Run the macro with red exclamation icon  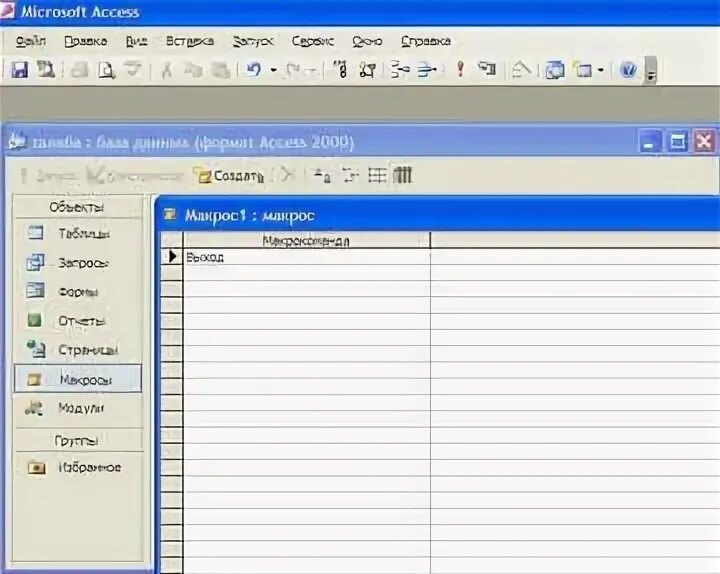pos(460,70)
